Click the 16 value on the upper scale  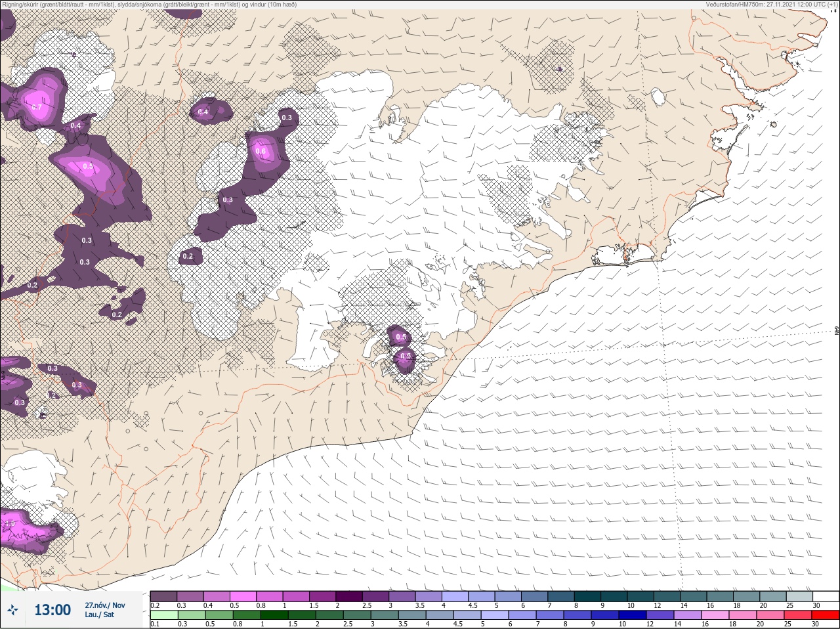(710, 605)
